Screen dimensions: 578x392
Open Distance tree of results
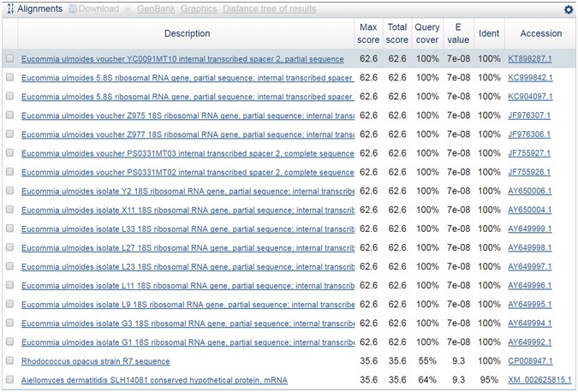(269, 9)
